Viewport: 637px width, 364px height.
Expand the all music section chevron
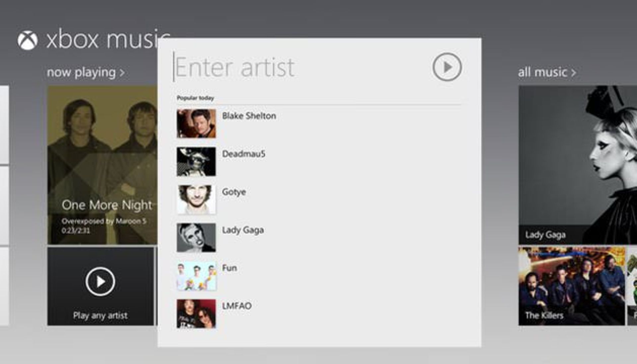[574, 73]
